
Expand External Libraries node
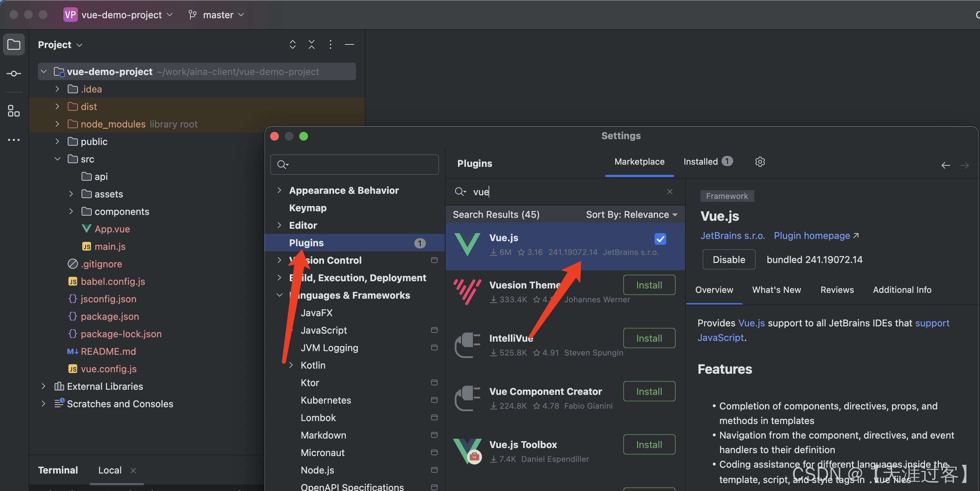[x=43, y=386]
